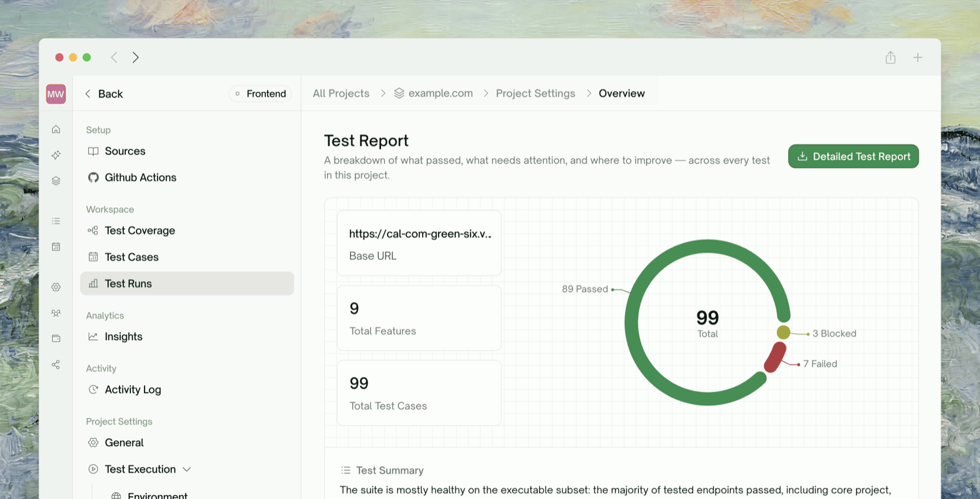Click the share nodes icon in the left rail
The width and height of the screenshot is (980, 499).
(x=56, y=365)
